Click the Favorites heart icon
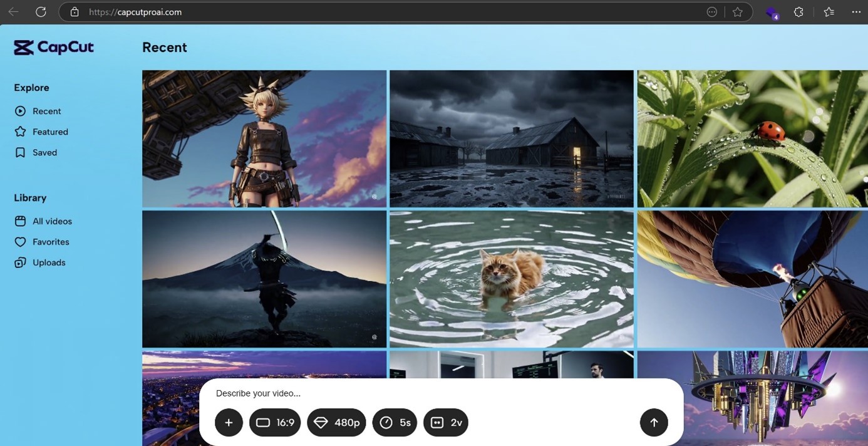The width and height of the screenshot is (868, 446). [20, 242]
